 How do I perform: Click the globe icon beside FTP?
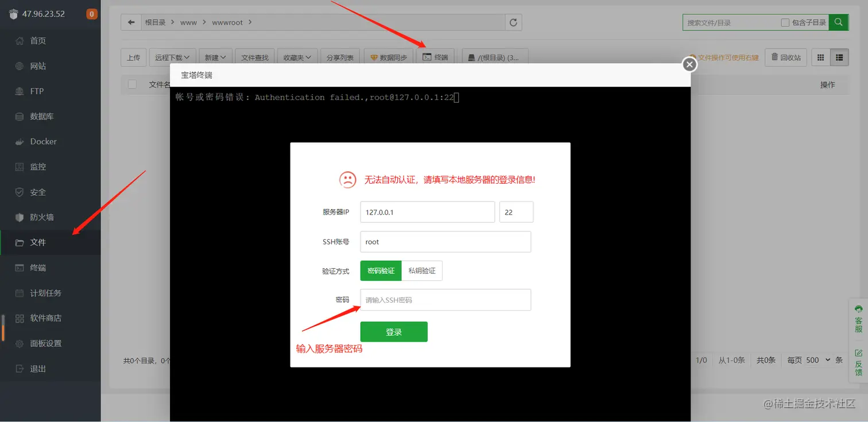tap(20, 91)
